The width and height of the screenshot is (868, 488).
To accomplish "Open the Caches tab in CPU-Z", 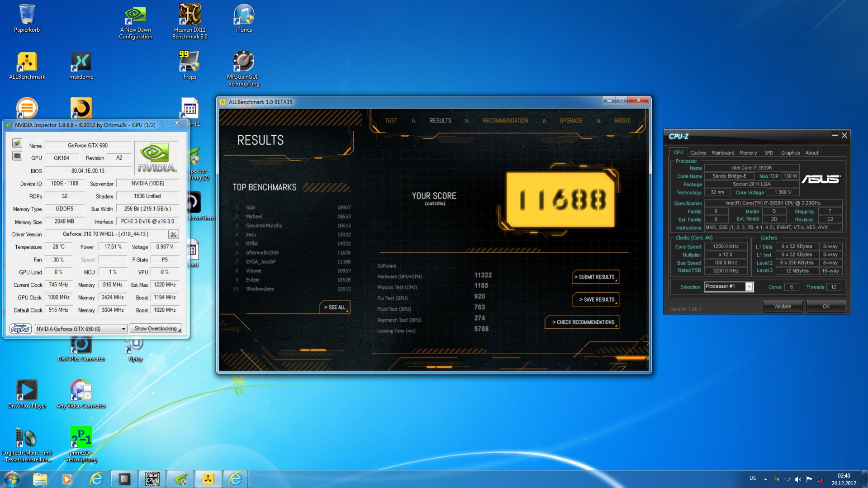I will click(x=698, y=153).
